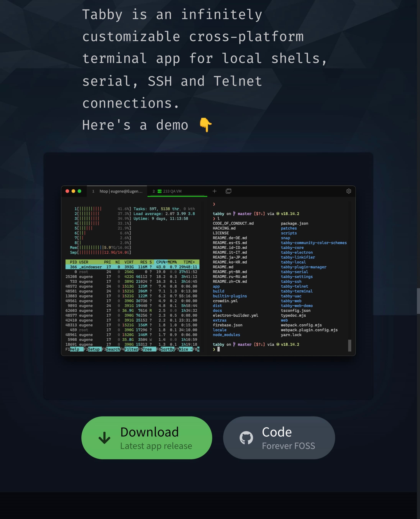This screenshot has width=420, height=519.
Task: Select the 233 QA VM tab
Action: pyautogui.click(x=172, y=191)
